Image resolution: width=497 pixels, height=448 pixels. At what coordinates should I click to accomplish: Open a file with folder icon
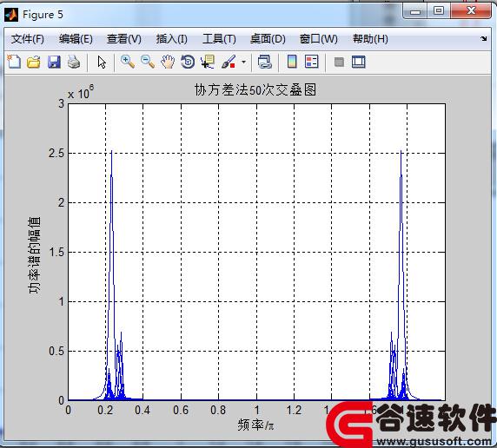[x=34, y=62]
